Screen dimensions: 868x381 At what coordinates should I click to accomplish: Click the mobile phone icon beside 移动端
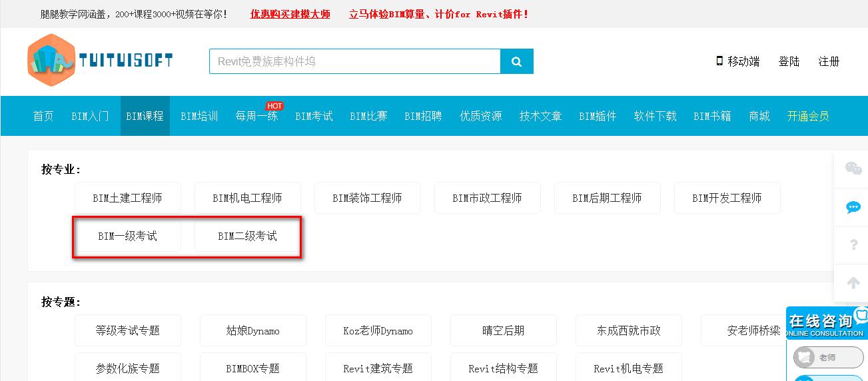(719, 61)
